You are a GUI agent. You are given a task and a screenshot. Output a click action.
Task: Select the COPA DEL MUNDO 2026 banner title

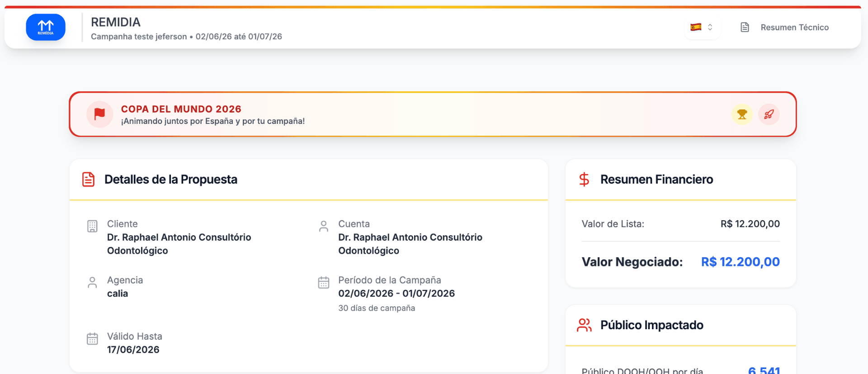pyautogui.click(x=181, y=109)
